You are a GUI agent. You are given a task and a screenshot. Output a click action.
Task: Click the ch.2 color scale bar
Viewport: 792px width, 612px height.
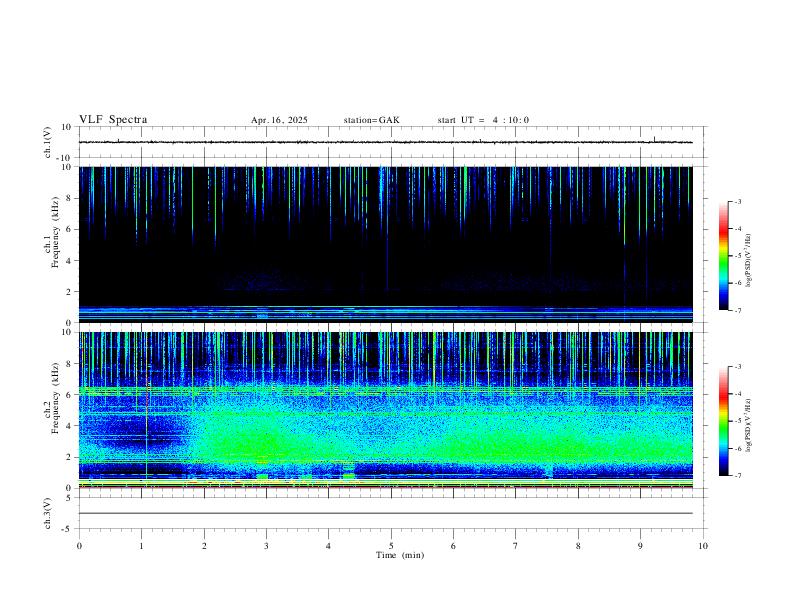[724, 421]
